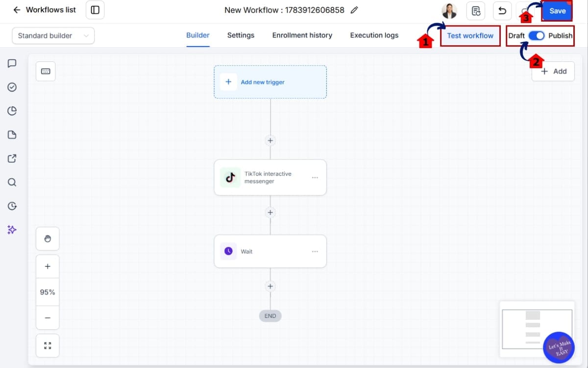Viewport: 588px width, 368px height.
Task: Click the TikTok logo icon
Action: [230, 178]
